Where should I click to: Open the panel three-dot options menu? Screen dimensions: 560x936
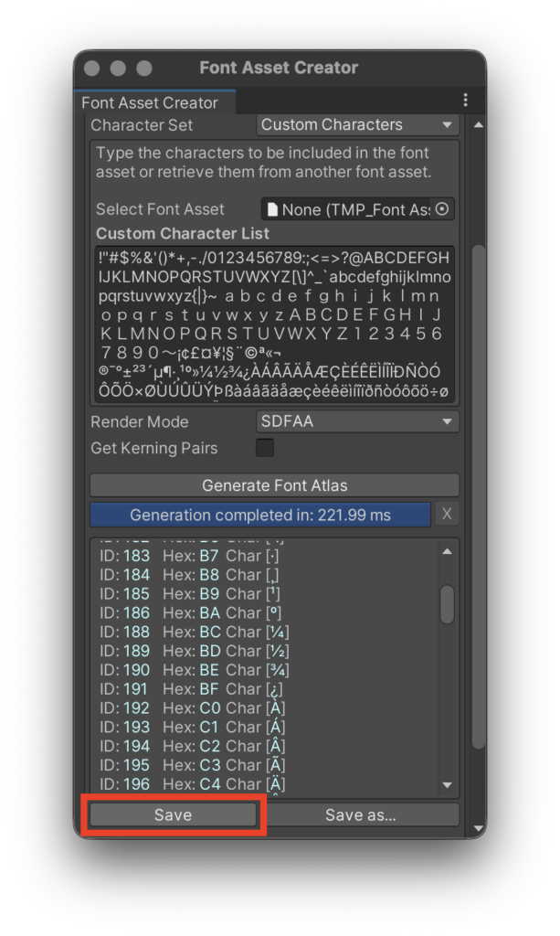[x=465, y=101]
